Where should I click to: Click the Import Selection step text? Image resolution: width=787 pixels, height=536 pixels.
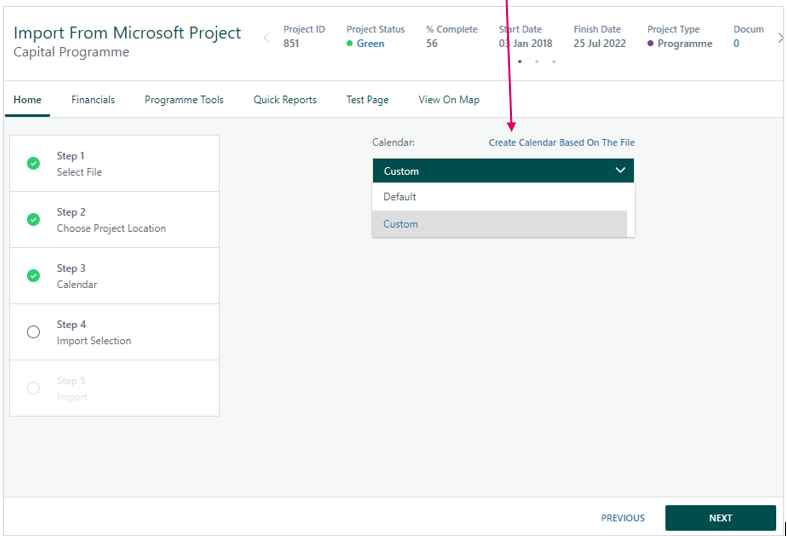click(94, 341)
